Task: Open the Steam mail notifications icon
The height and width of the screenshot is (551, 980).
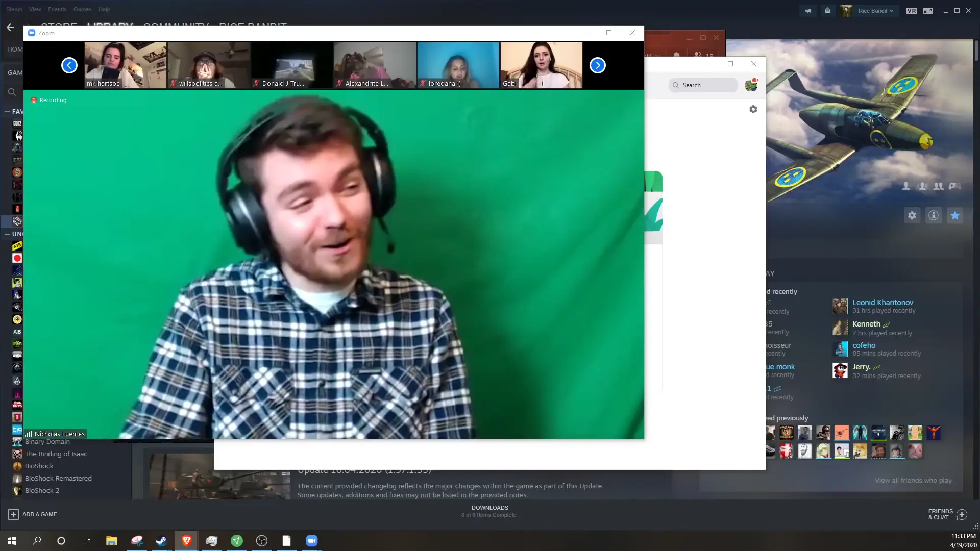Action: [827, 10]
